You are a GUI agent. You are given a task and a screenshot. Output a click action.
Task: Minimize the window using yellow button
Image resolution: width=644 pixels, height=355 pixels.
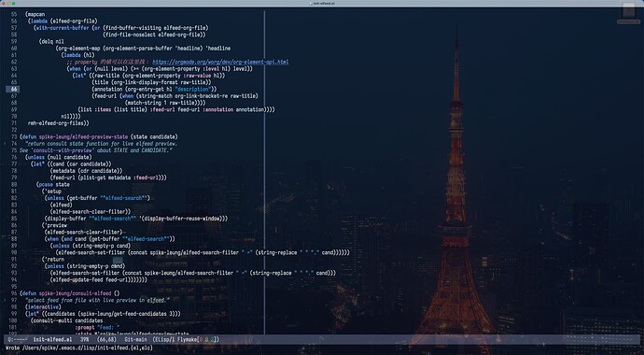(x=8, y=4)
